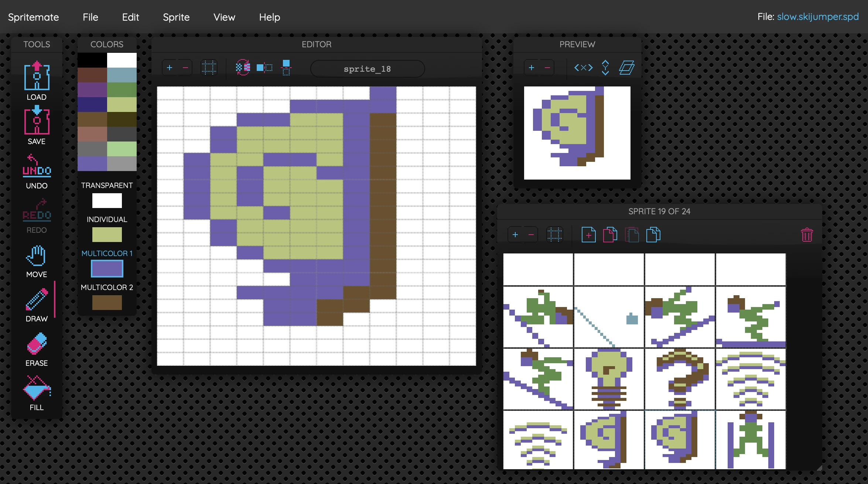Screen dimensions: 868x484
Task: Toggle horizontal stretch in the preview panel
Action: point(583,67)
